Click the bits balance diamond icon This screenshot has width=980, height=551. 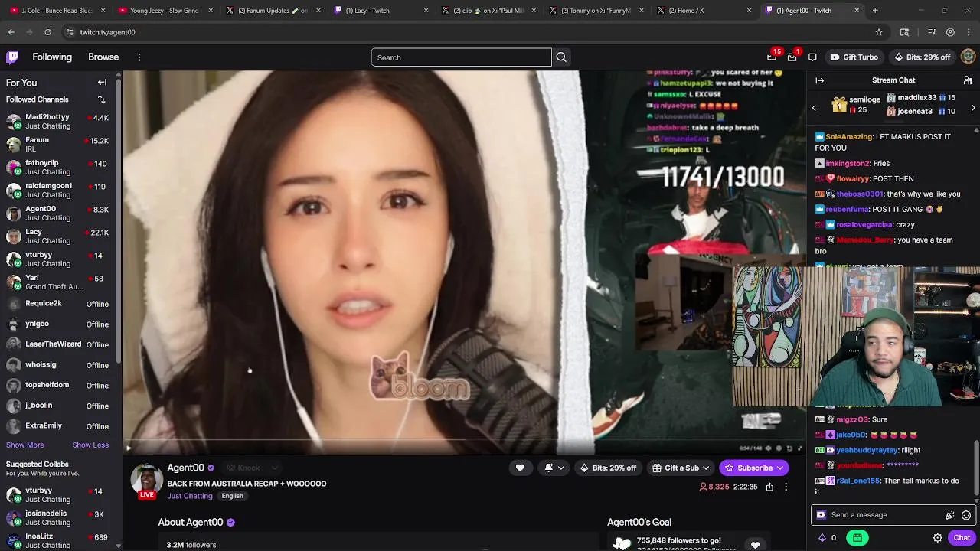(x=822, y=538)
